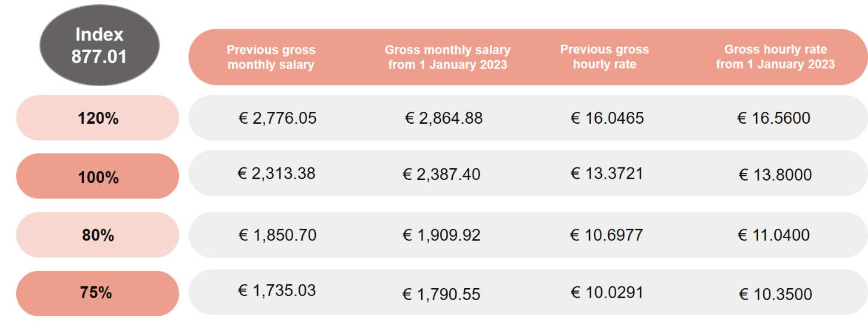
Task: Click the Previous gross monthly salary header
Action: [271, 57]
